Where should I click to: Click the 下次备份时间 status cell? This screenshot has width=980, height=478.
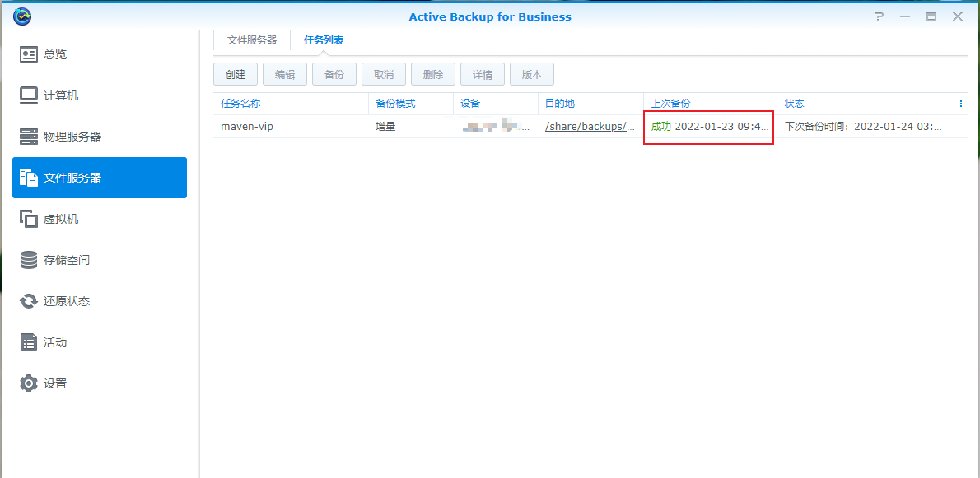[864, 126]
